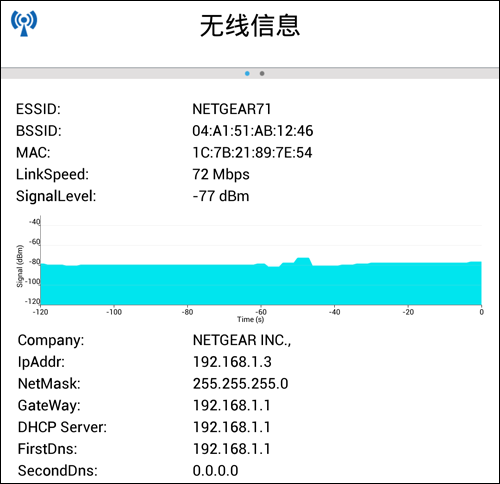Tap the DHCP Server address value
Viewport: 500px width, 484px height.
(232, 427)
